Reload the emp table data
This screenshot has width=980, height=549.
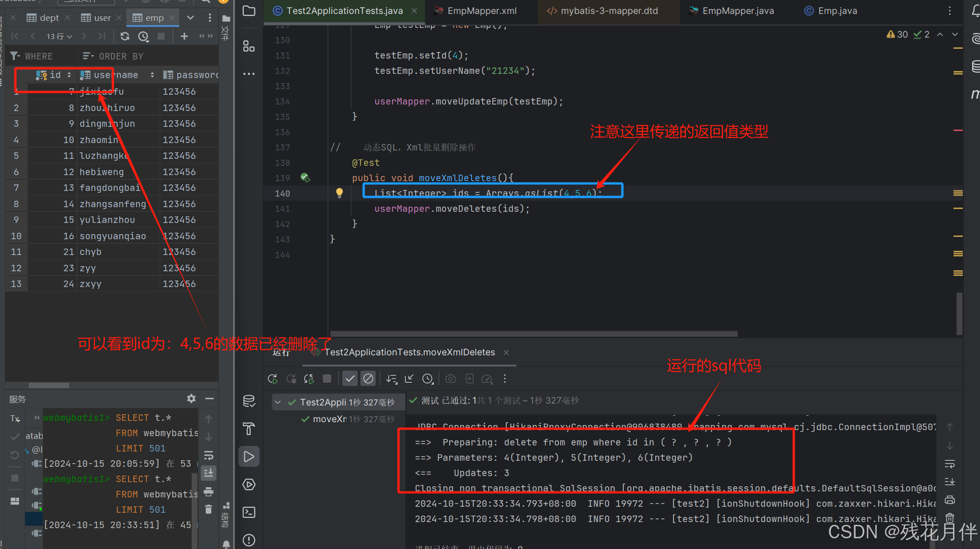click(x=124, y=36)
